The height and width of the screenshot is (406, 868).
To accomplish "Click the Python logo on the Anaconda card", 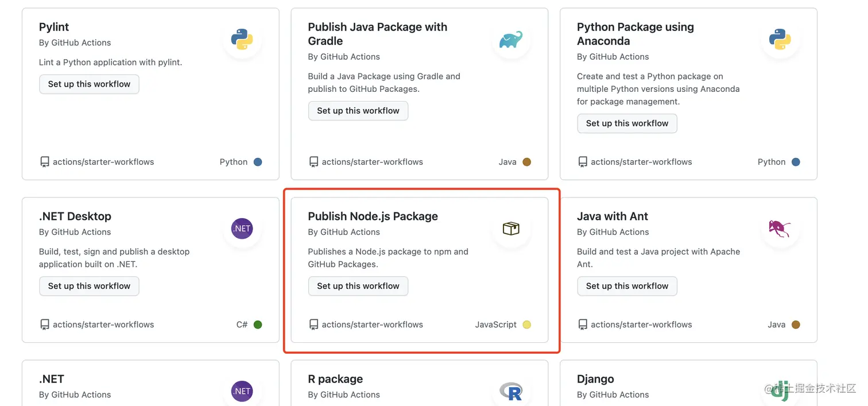I will pyautogui.click(x=780, y=39).
